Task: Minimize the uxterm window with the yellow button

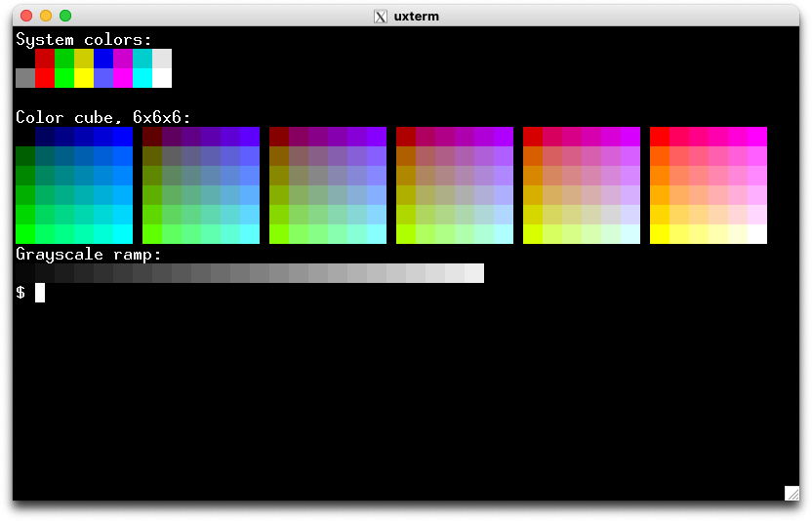Action: pos(46,16)
